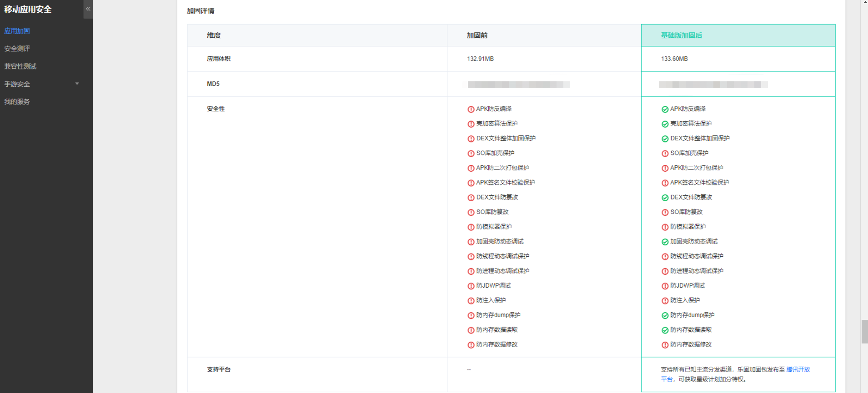Image resolution: width=868 pixels, height=393 pixels.
Task: Click the SO库防篡改 text after hardening
Action: coord(687,212)
